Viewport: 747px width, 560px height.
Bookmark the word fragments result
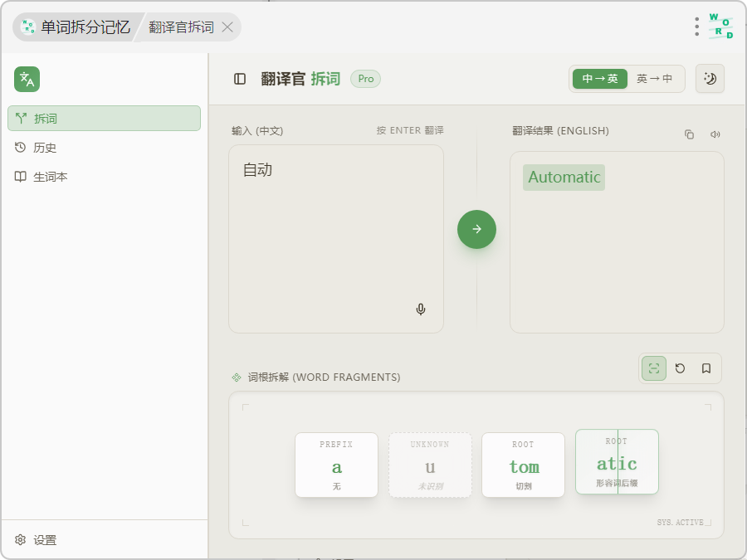706,368
